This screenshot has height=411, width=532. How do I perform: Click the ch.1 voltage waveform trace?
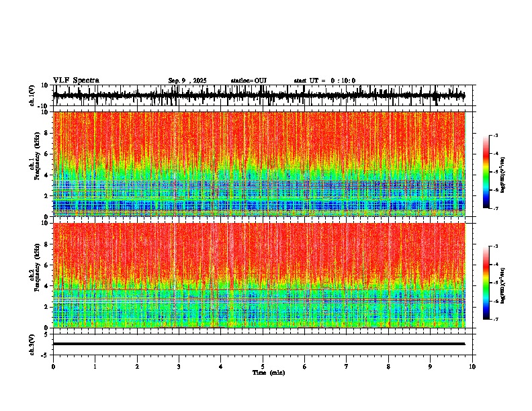point(259,95)
